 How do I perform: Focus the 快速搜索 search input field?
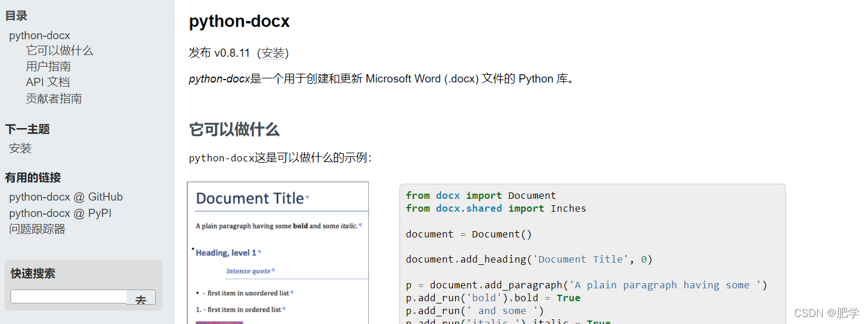(69, 297)
